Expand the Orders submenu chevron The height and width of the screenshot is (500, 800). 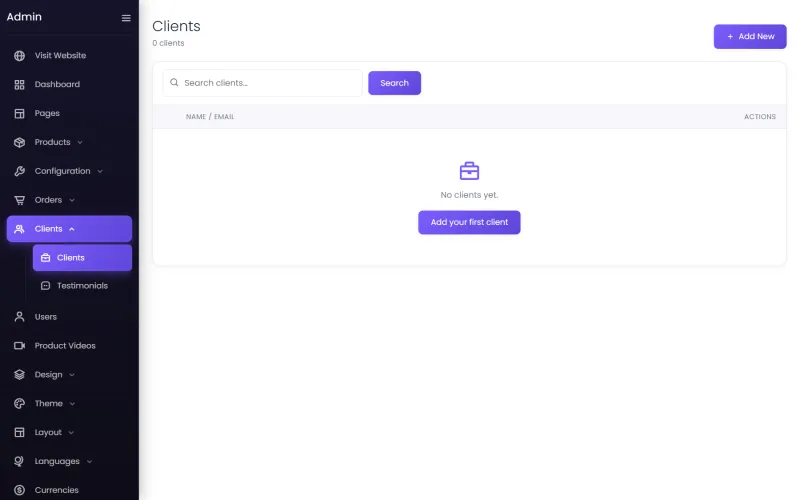point(72,201)
